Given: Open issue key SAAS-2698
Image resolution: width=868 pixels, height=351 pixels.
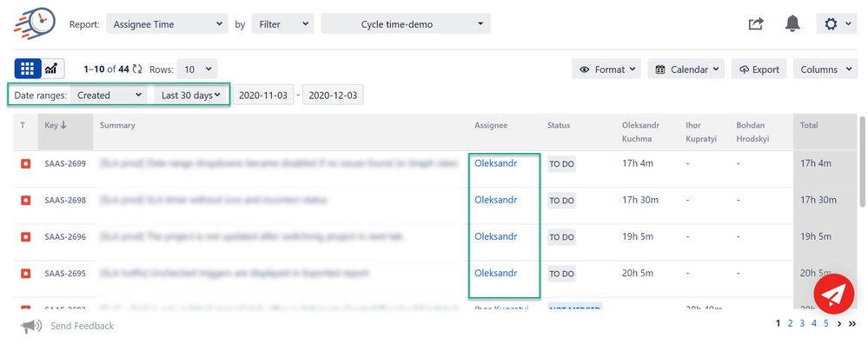Looking at the screenshot, I should point(65,201).
